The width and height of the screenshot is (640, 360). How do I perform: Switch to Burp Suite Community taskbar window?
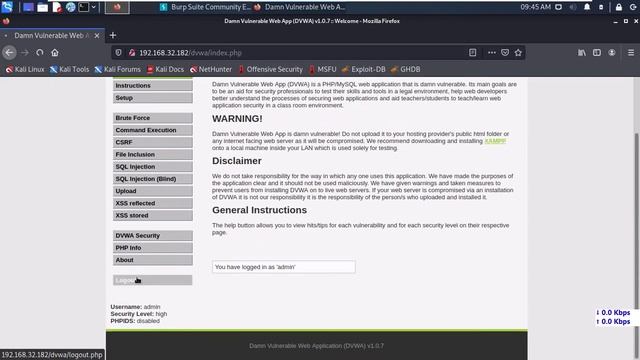click(x=205, y=7)
